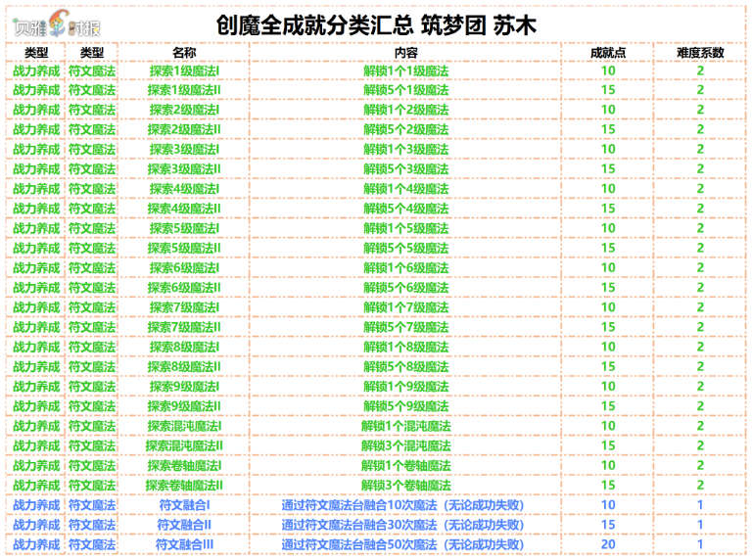Click the 探索9级魔法II name cell

pyautogui.click(x=183, y=406)
